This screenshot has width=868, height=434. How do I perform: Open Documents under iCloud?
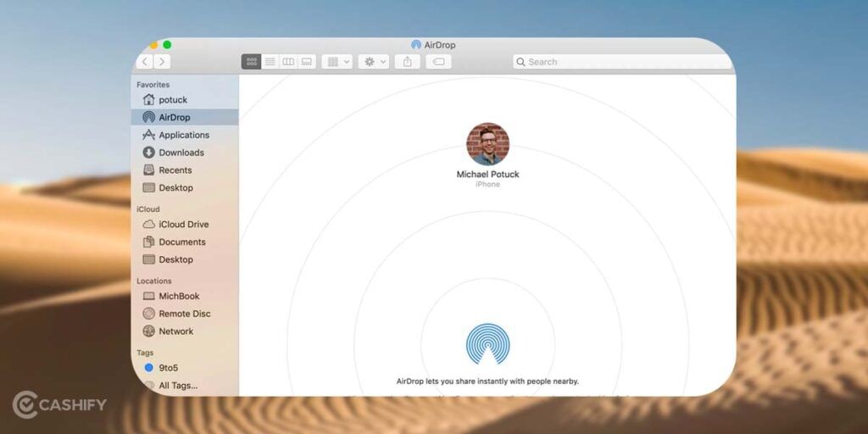[185, 242]
